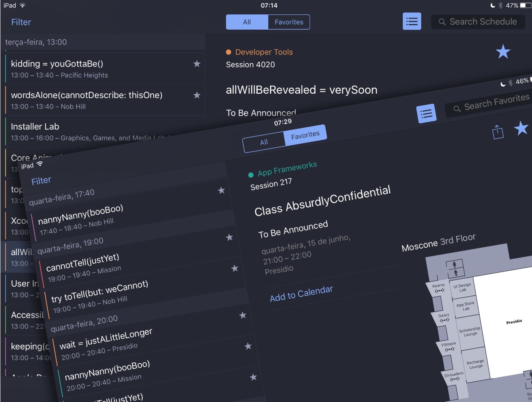The height and width of the screenshot is (402, 532).
Task: Select Presidio room on the floor map
Action: [514, 322]
